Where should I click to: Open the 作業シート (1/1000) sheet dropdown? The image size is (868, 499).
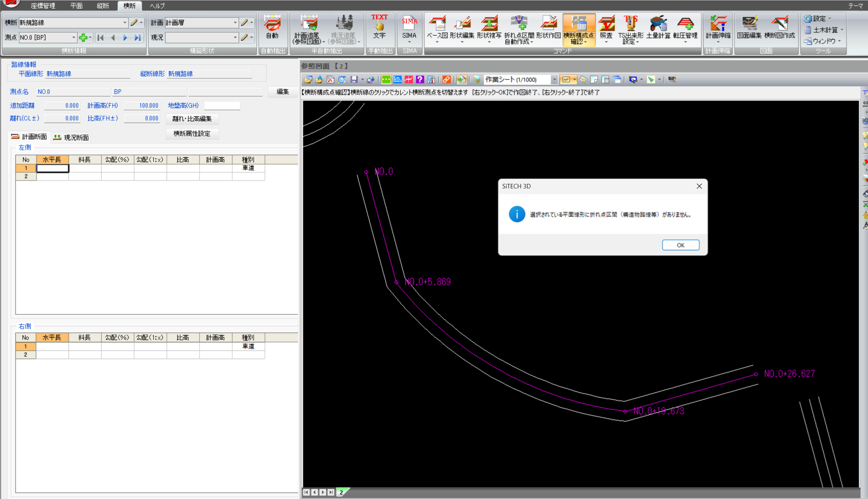point(554,80)
